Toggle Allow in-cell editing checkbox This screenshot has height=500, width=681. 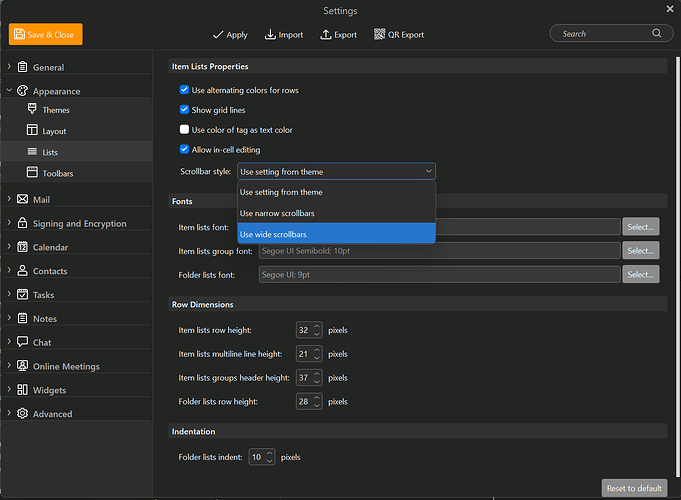[184, 149]
